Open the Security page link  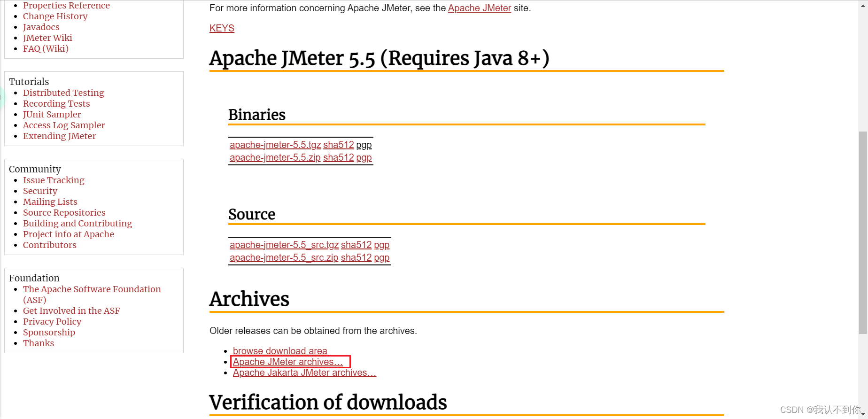40,191
